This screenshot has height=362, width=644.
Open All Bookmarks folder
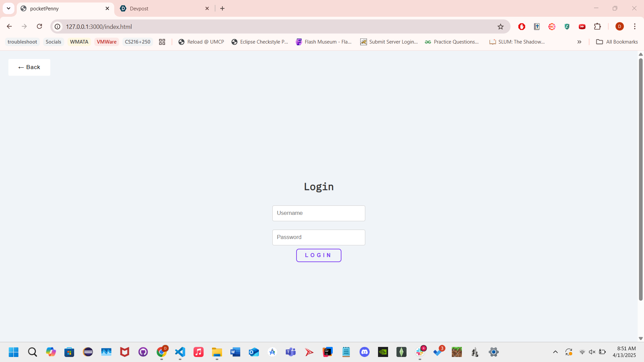coord(617,42)
